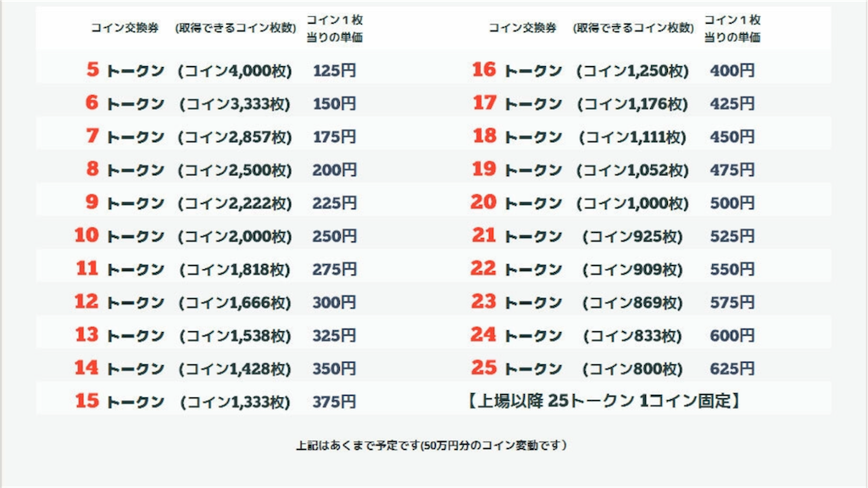The width and height of the screenshot is (868, 488).
Task: Click the text (コイン800枚)
Action: (x=632, y=369)
